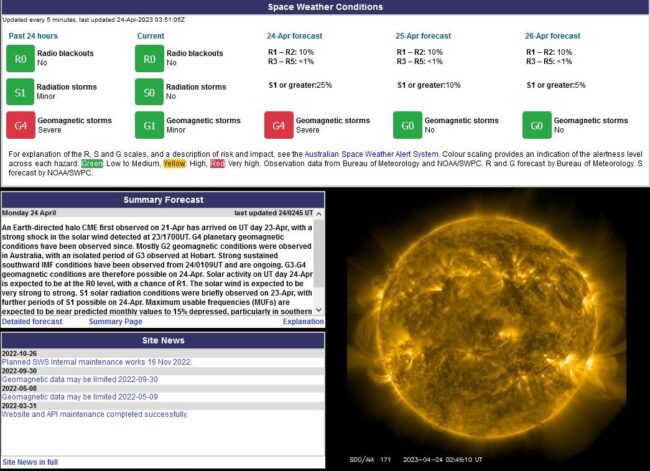
Task: Click the 'Monday 24 April' date label
Action: click(29, 213)
